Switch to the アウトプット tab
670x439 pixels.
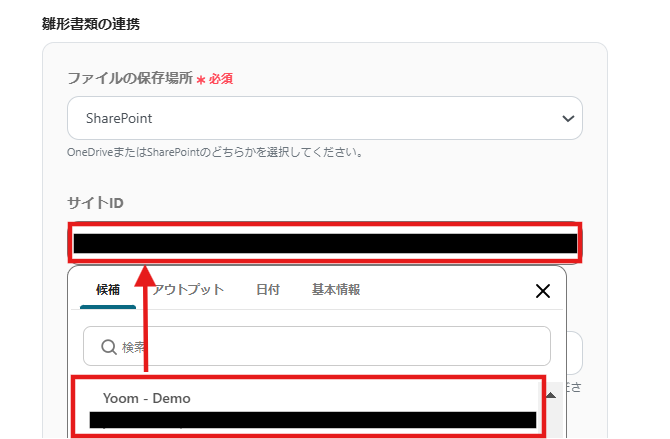pos(188,290)
